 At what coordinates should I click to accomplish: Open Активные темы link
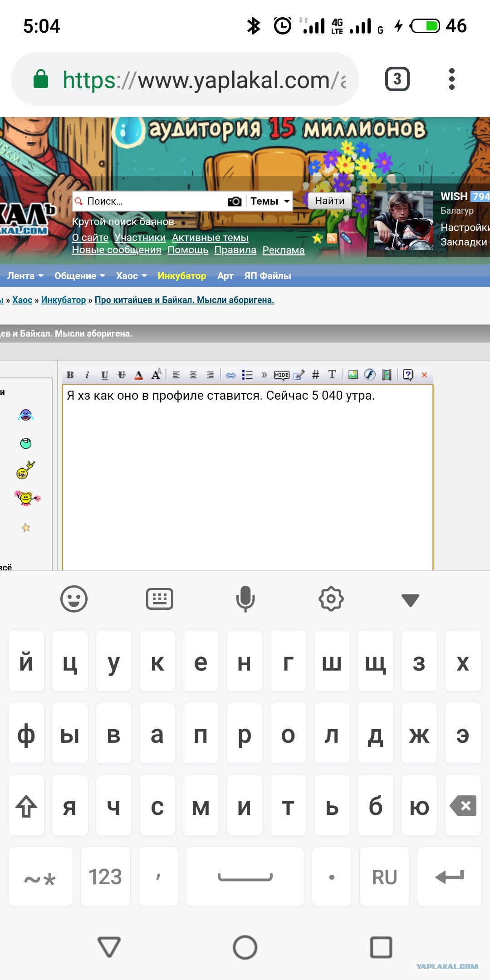click(210, 237)
